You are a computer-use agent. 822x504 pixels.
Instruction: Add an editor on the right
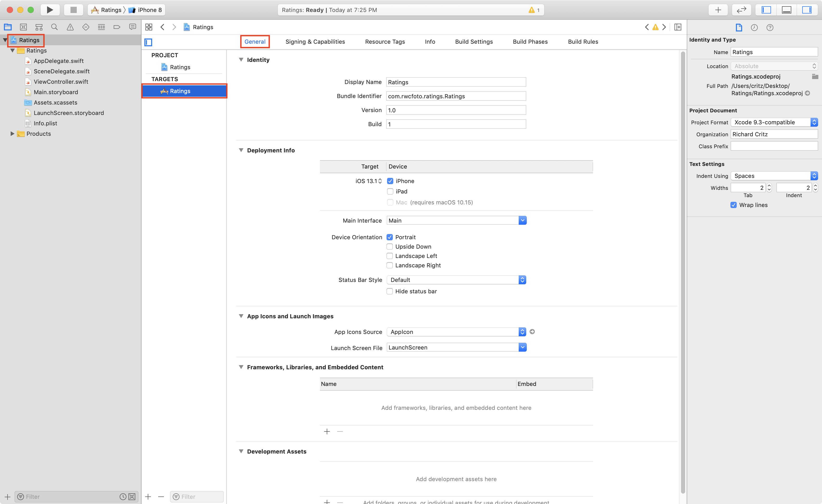click(678, 27)
